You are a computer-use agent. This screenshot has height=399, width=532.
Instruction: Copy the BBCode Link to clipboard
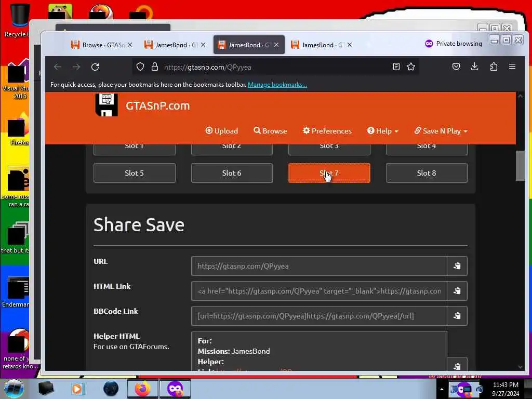coord(457,316)
